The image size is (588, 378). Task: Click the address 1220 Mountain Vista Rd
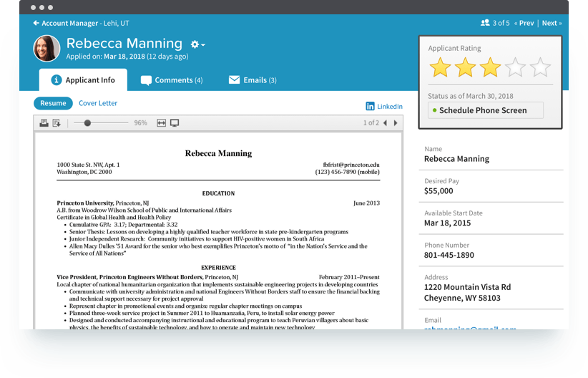coord(467,287)
